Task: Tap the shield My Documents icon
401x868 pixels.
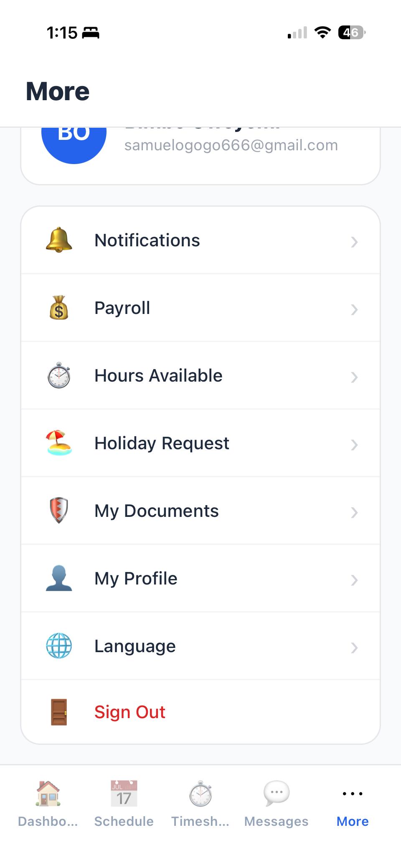Action: point(59,511)
